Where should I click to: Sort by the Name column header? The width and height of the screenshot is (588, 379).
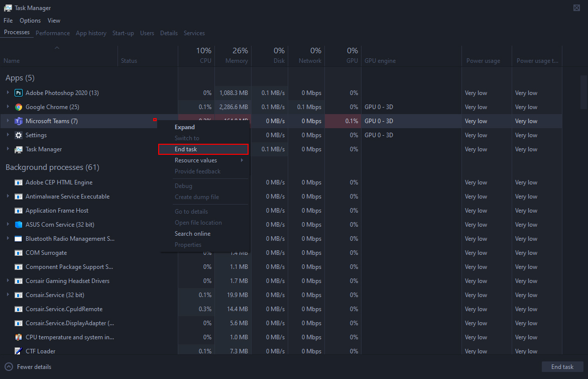(x=59, y=55)
